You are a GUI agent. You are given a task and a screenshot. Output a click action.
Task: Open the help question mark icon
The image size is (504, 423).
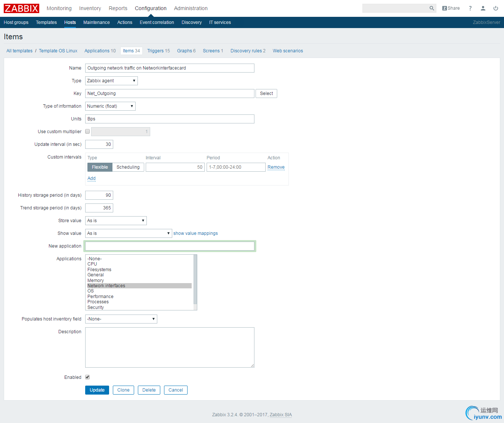point(470,8)
